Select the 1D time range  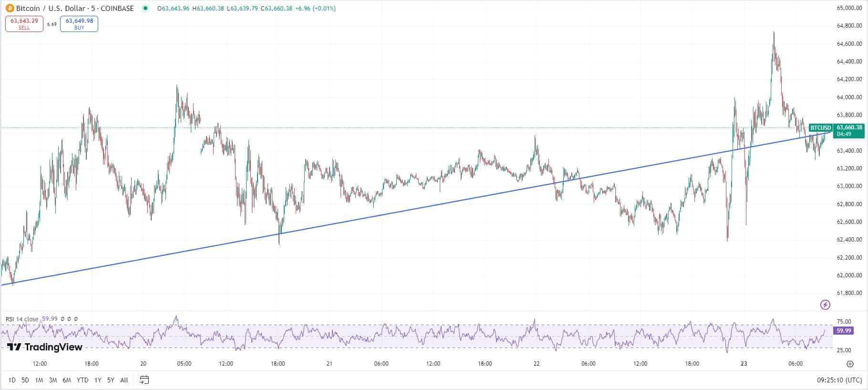[12, 380]
